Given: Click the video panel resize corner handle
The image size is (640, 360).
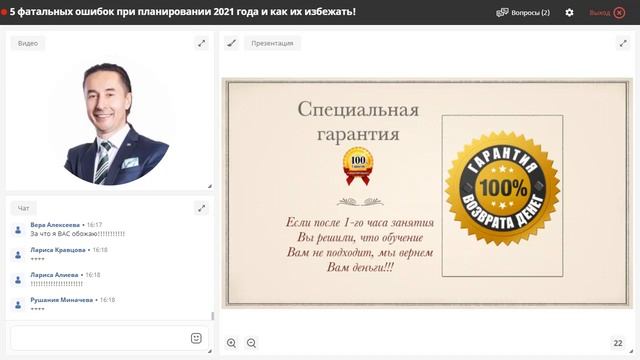Looking at the screenshot, I should coord(210,186).
